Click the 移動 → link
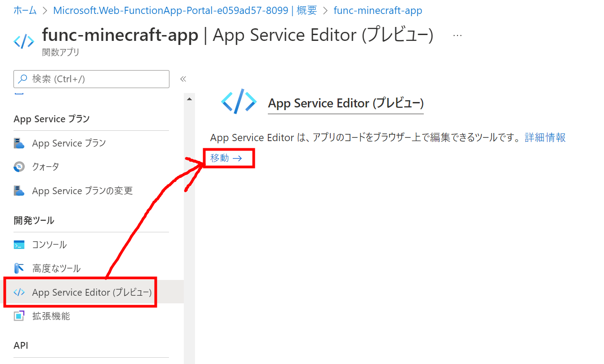 (x=226, y=158)
